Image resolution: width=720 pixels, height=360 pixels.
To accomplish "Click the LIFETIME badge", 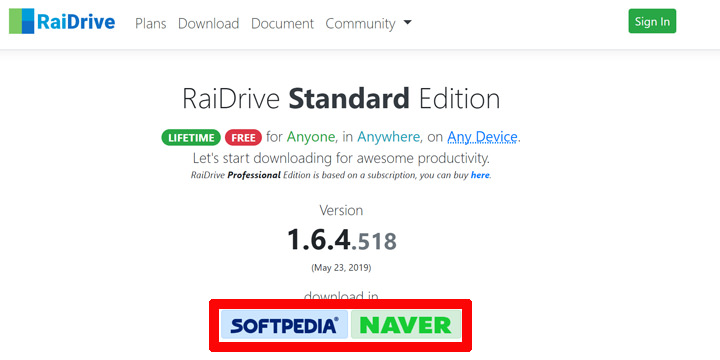I will point(191,138).
